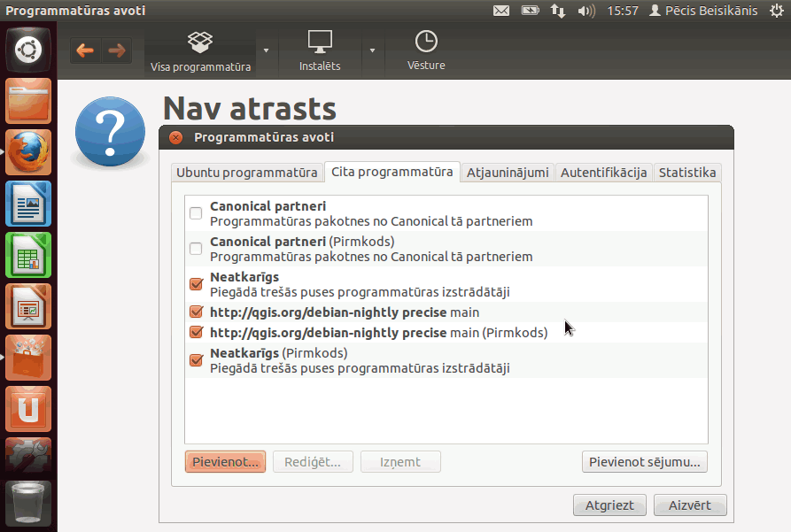This screenshot has height=532, width=791.
Task: Open the sound volume indicator
Action: click(586, 11)
